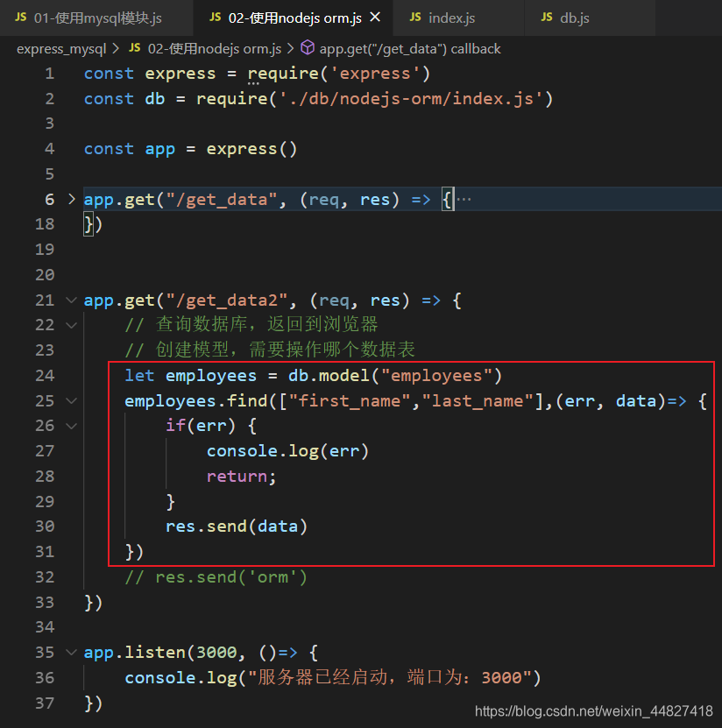Select the 02-使用nodejs orm.js tab
The height and width of the screenshot is (728, 722).
point(294,18)
